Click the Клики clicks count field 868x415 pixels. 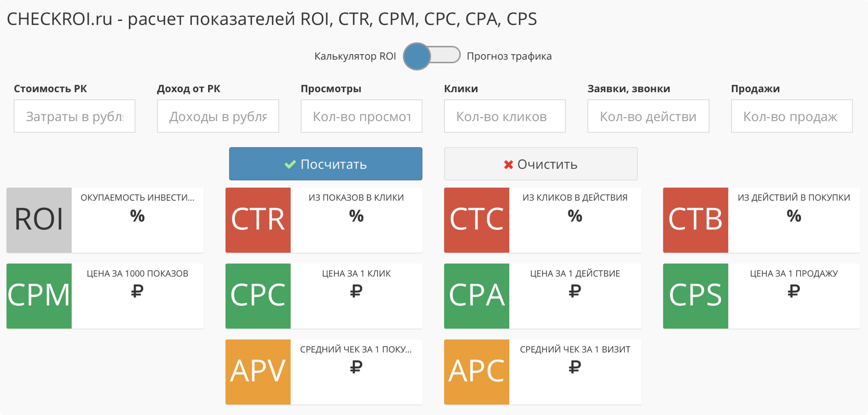[504, 116]
